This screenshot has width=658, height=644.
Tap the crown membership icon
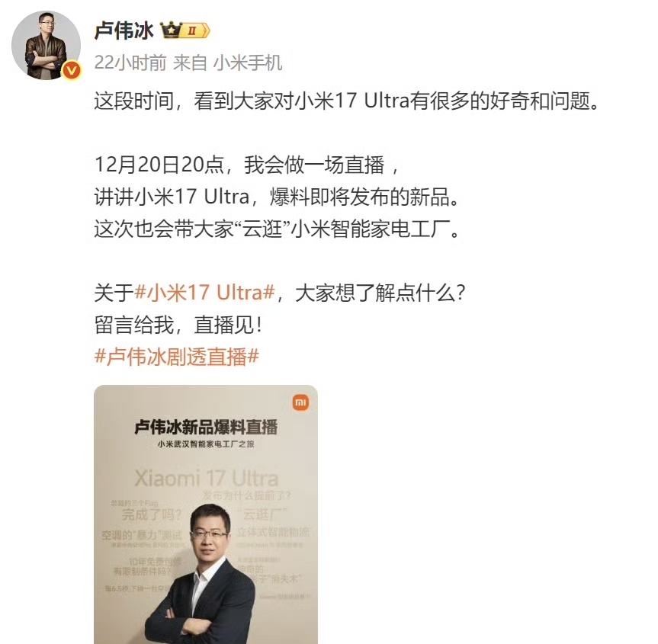[172, 30]
